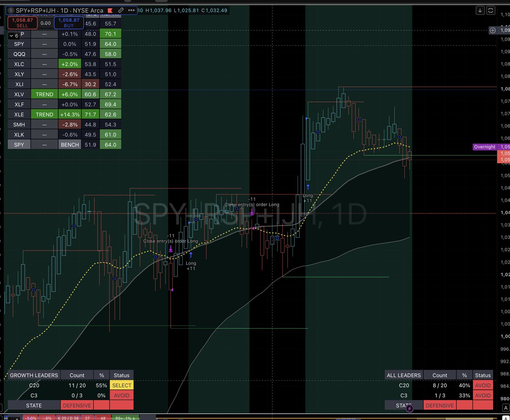
Task: Click the purple lightning bolt icon
Action: point(409,409)
